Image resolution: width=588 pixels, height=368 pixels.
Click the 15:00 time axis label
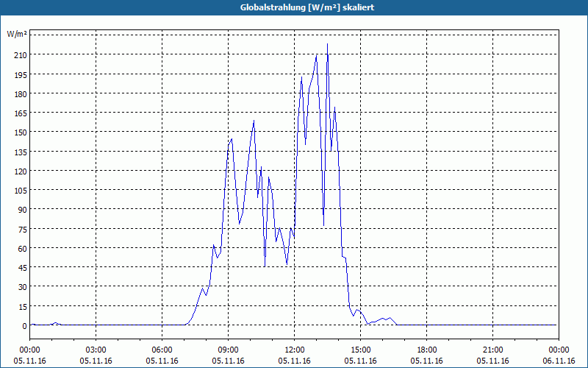coord(360,350)
